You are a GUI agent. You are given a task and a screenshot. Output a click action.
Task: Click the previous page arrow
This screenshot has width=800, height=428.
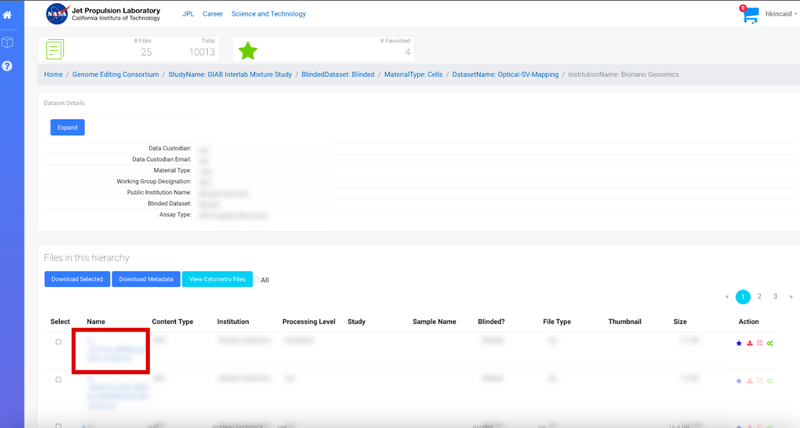(727, 296)
